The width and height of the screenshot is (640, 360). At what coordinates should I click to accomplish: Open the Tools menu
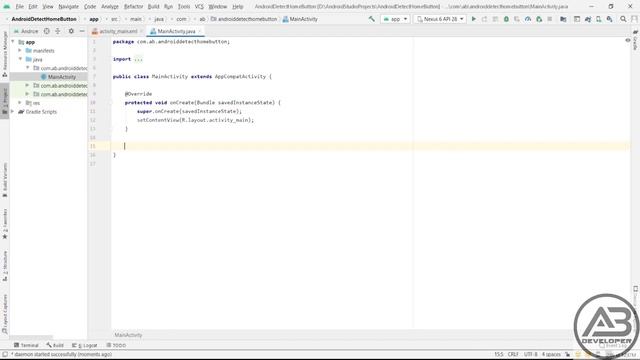[x=184, y=7]
